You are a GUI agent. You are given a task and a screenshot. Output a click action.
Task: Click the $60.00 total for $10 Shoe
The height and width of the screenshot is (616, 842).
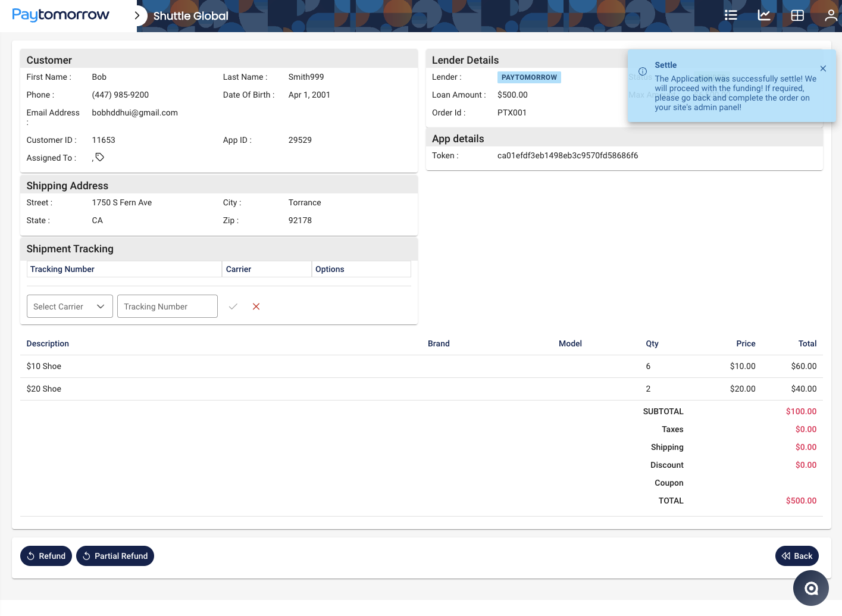804,366
